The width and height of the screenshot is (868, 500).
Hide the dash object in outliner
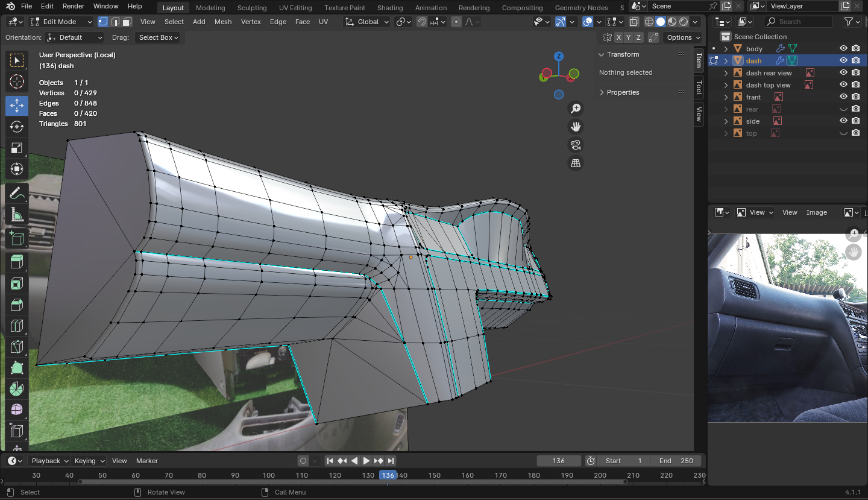pos(843,61)
